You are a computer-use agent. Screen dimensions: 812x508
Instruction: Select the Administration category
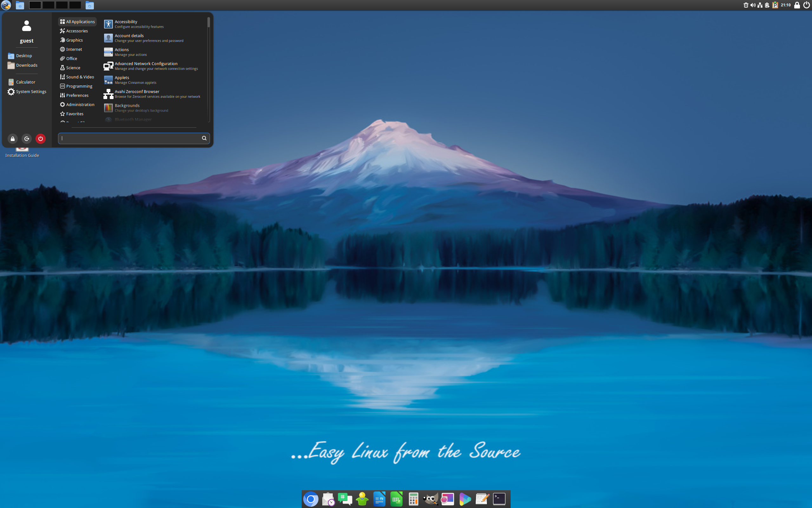pyautogui.click(x=77, y=105)
